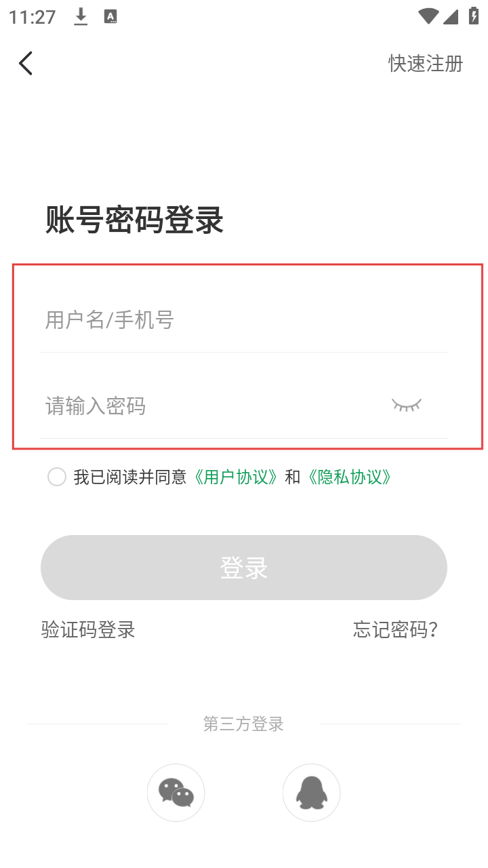The image size is (488, 868).
Task: Open 快速注册 quick registration
Action: 425,64
